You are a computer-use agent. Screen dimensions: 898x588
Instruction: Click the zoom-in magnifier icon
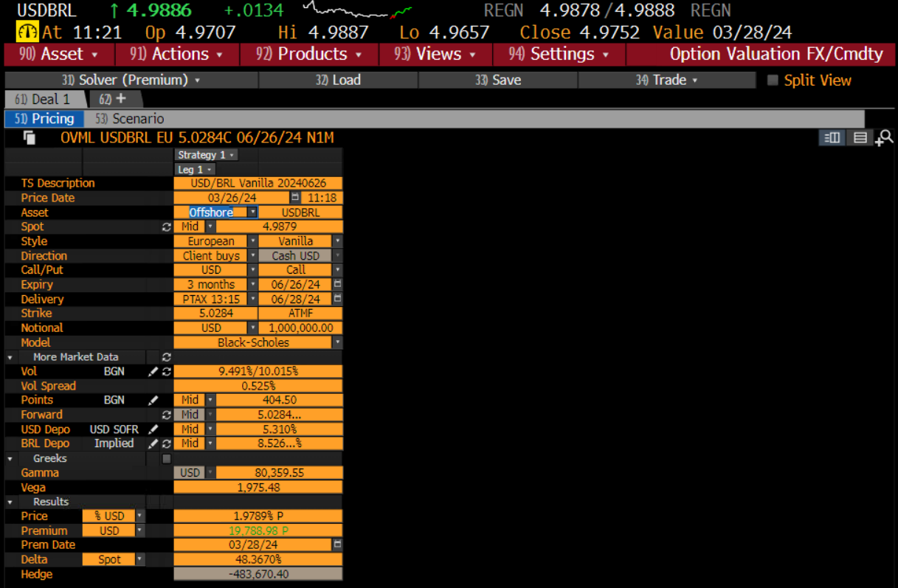click(884, 137)
